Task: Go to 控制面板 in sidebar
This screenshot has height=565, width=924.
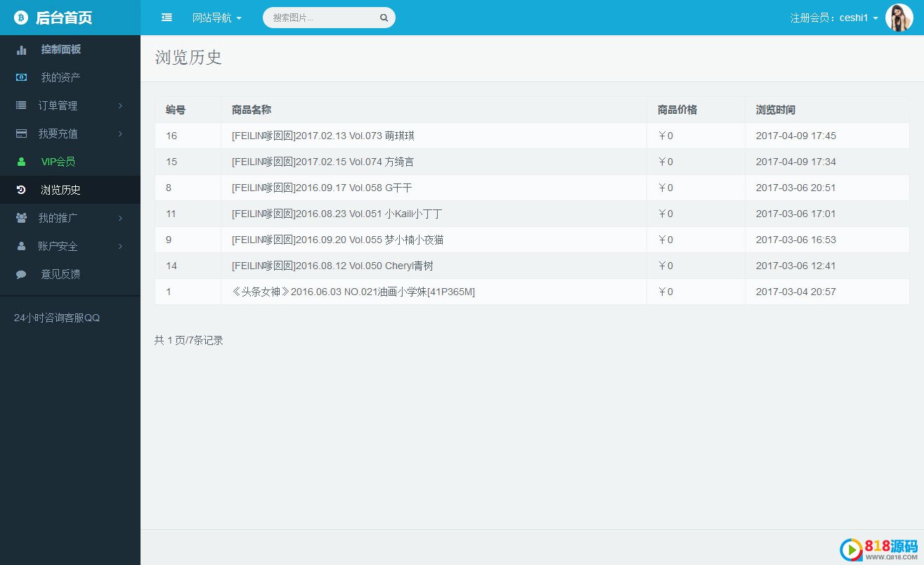Action: [x=60, y=49]
